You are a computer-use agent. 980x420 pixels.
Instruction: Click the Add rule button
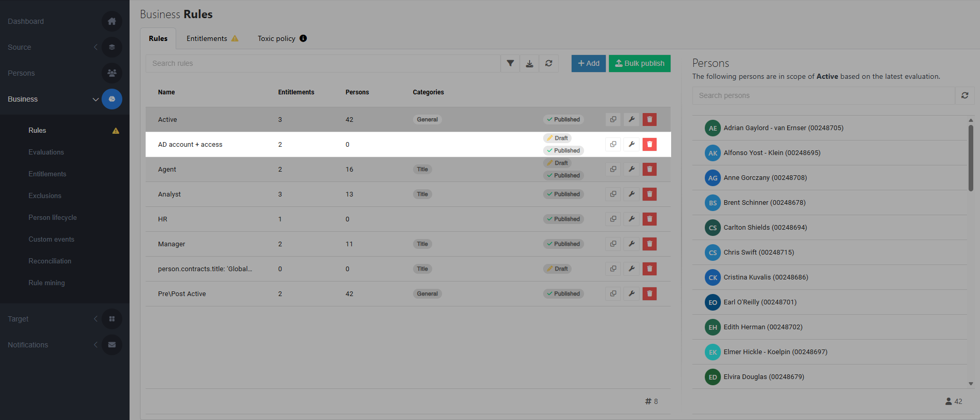click(589, 63)
